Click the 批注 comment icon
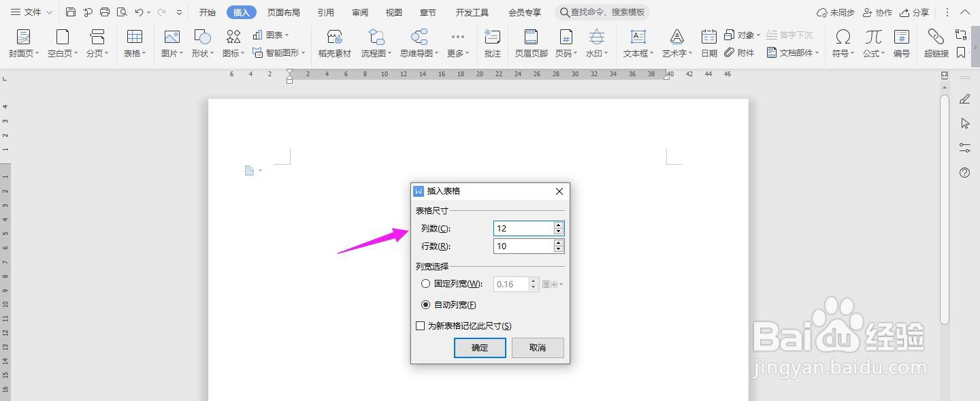 tap(492, 37)
